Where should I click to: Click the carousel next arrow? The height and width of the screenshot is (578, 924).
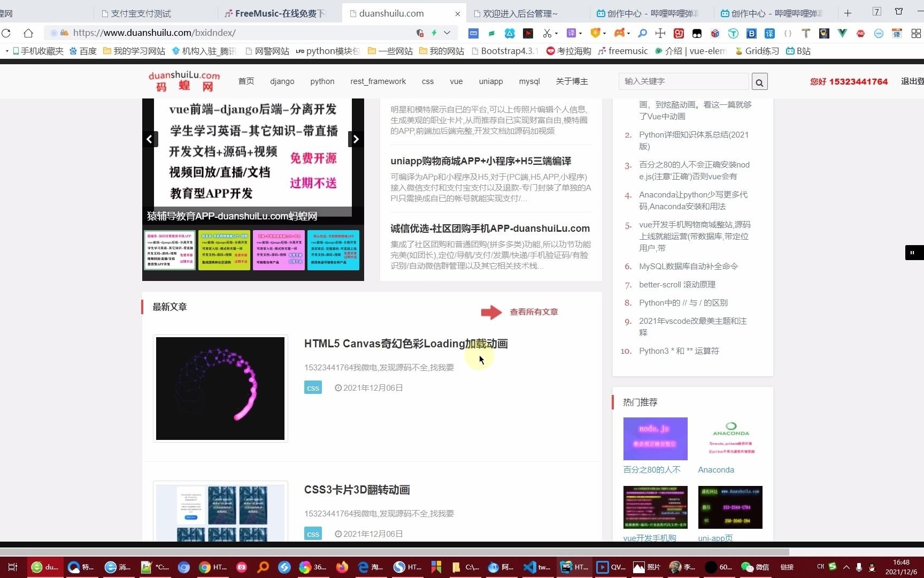point(356,139)
